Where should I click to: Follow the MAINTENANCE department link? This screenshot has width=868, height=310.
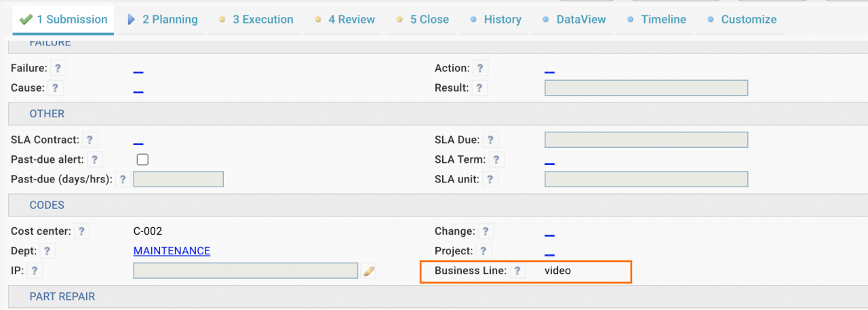[x=172, y=251]
